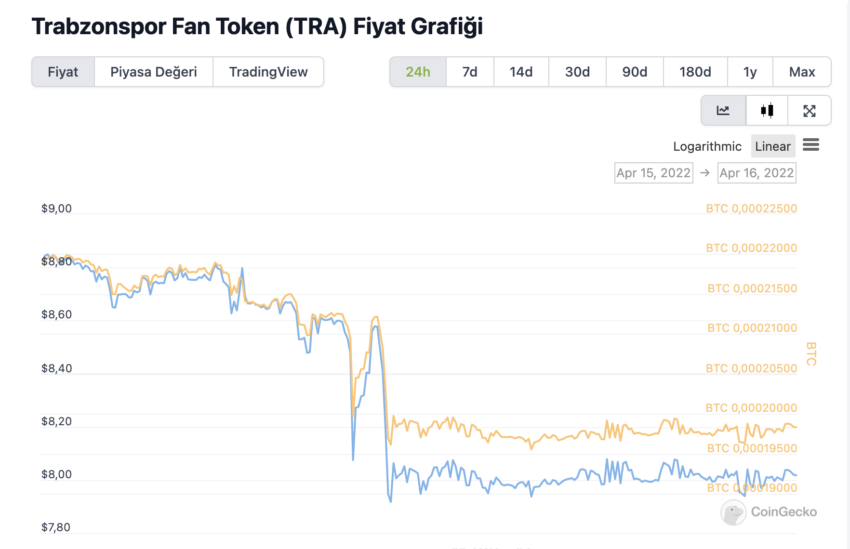Select the 7d time range
This screenshot has height=549, width=850.
[x=470, y=72]
